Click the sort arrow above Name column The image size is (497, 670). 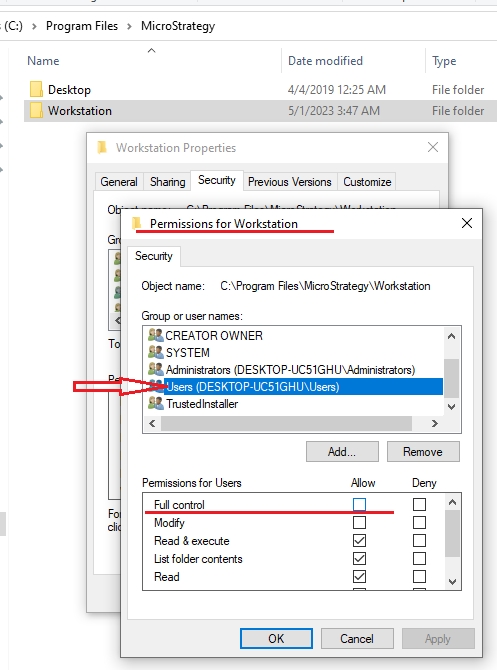(151, 51)
